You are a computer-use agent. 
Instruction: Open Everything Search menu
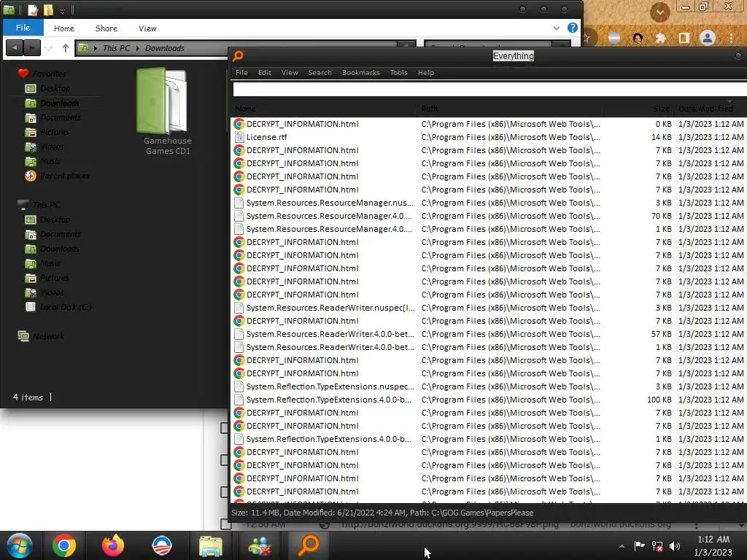point(320,72)
